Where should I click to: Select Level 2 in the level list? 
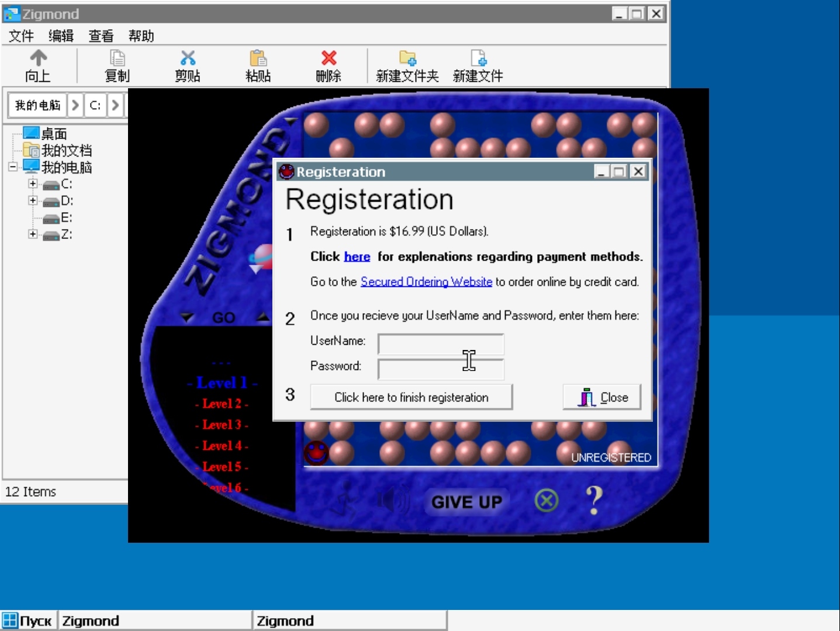tap(222, 404)
